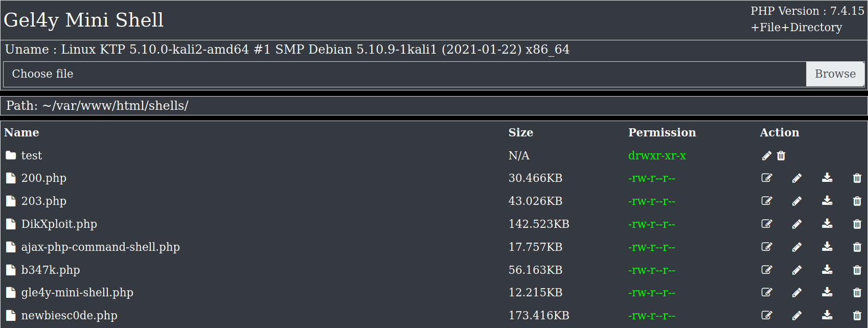Click the rename pencil for 200.php

coord(797,178)
